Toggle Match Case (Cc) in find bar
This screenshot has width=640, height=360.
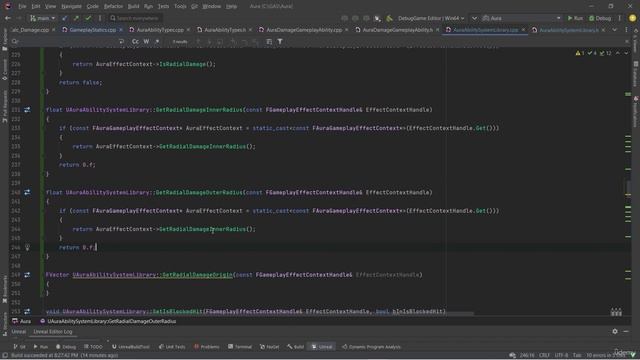click(135, 41)
